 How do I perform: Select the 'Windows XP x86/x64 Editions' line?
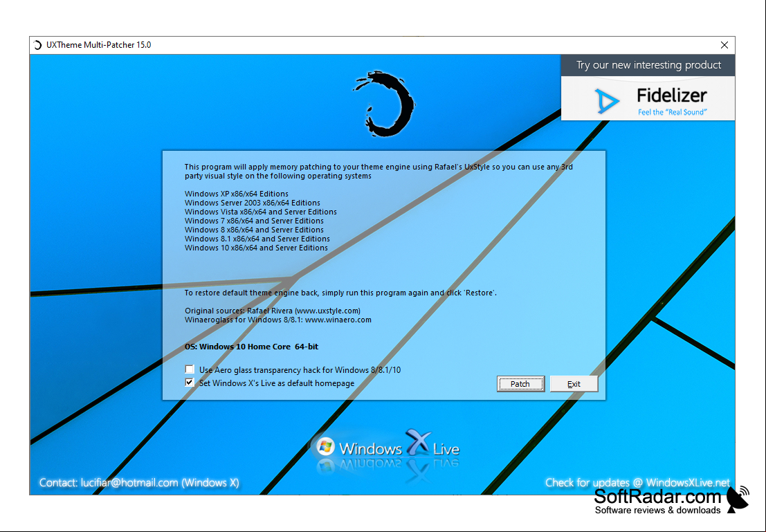(x=237, y=194)
